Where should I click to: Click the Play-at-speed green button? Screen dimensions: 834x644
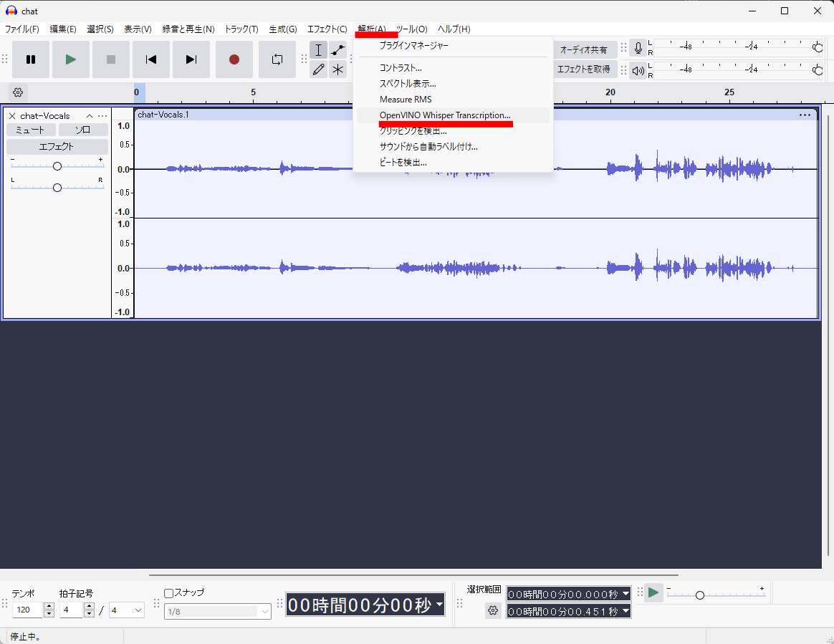(x=653, y=593)
